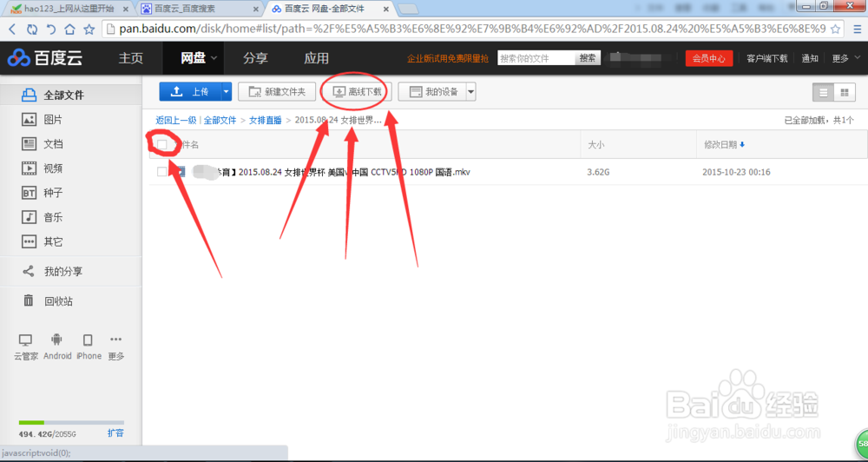Open the browser home page icon

[69, 30]
